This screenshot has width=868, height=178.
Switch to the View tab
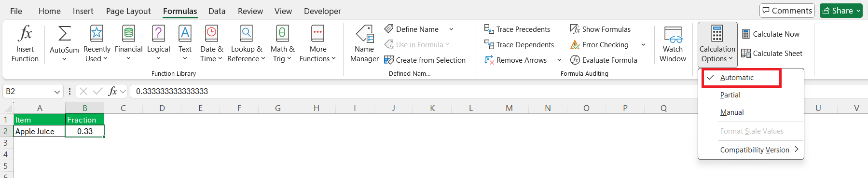click(283, 11)
